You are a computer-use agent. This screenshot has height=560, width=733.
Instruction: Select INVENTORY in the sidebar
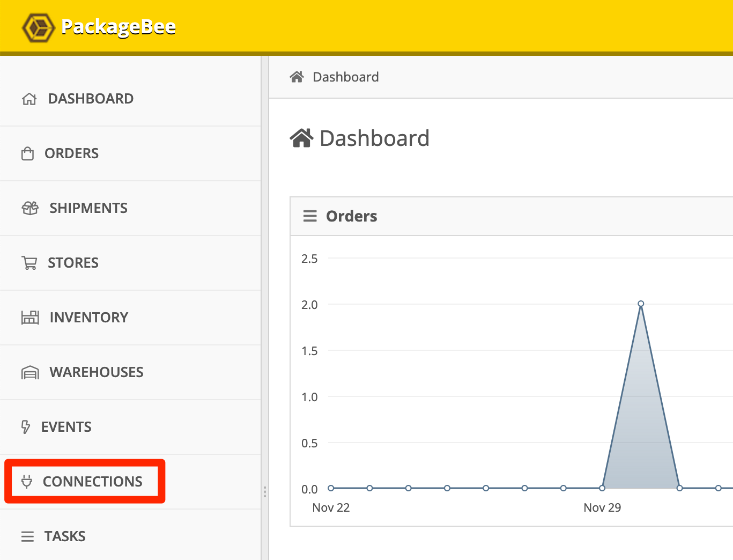pos(88,318)
